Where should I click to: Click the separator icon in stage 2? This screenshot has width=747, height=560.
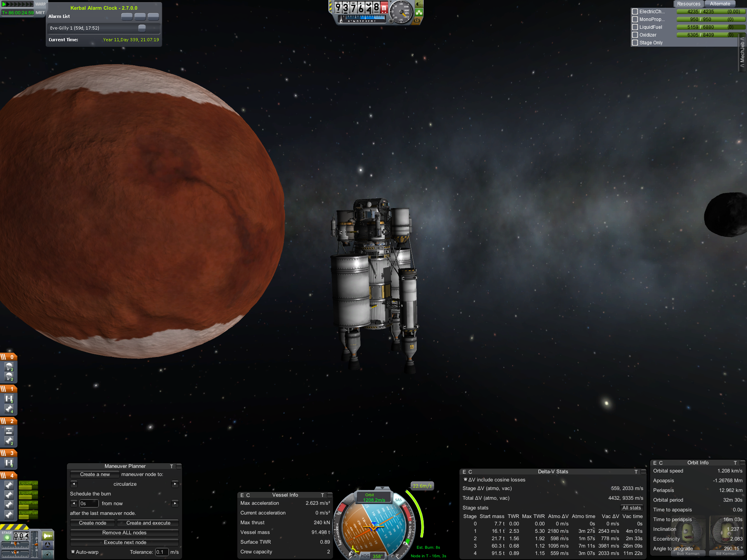pyautogui.click(x=9, y=431)
